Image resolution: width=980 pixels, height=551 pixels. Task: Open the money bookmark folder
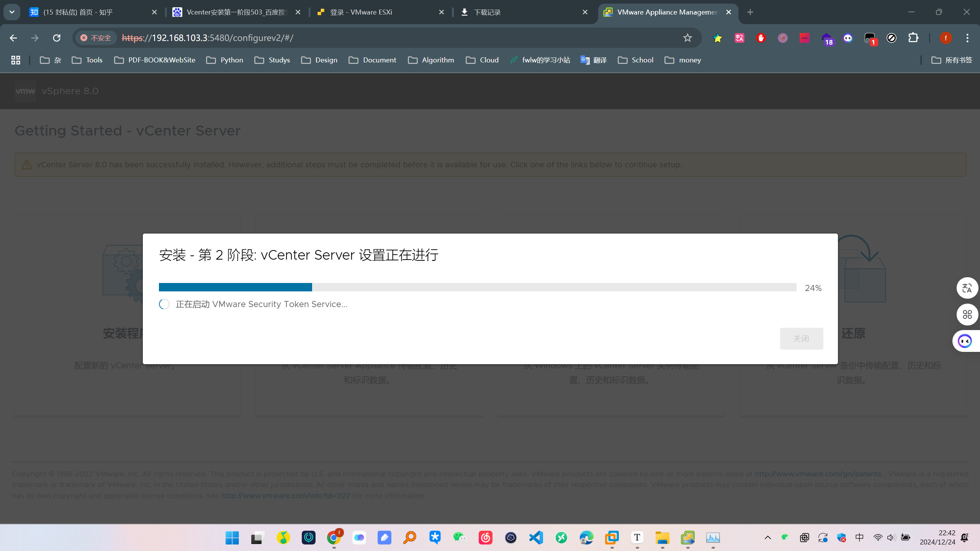(x=683, y=60)
